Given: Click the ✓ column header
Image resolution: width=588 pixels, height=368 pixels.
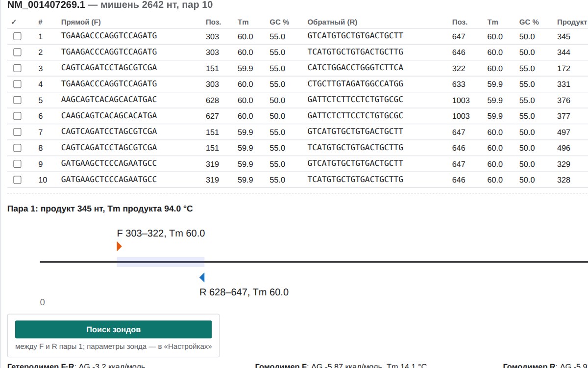Looking at the screenshot, I should [x=14, y=22].
